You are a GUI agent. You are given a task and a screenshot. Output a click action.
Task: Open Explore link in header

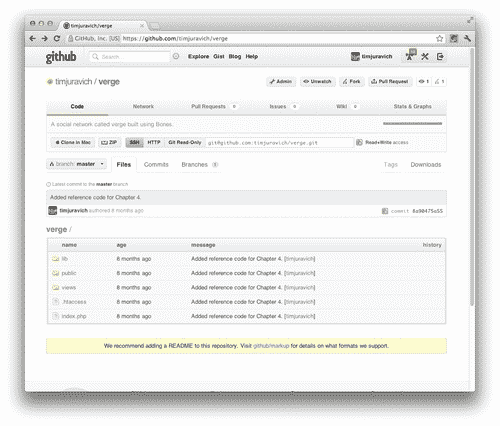pyautogui.click(x=198, y=56)
